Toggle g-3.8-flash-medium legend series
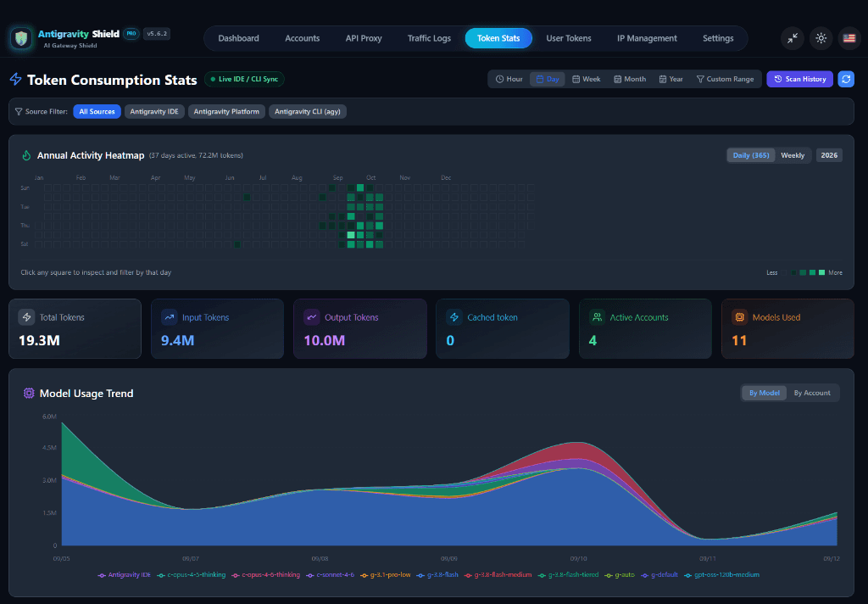Image resolution: width=868 pixels, height=604 pixels. click(498, 575)
